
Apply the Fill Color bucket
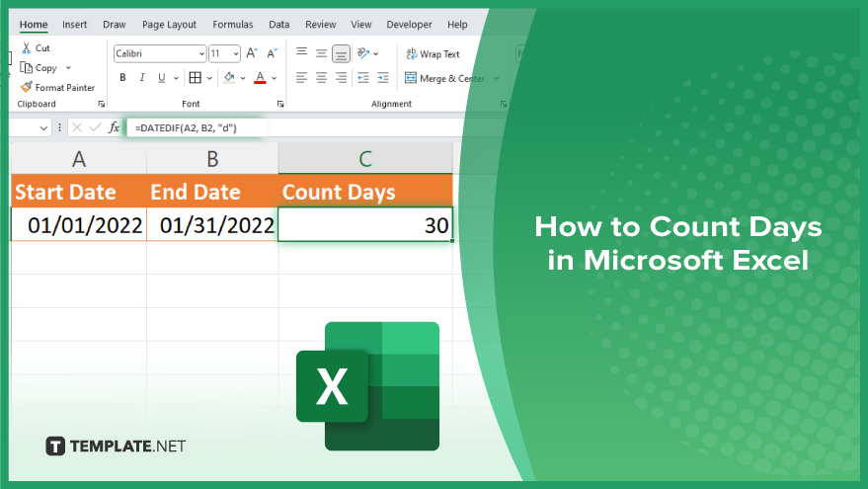point(229,77)
